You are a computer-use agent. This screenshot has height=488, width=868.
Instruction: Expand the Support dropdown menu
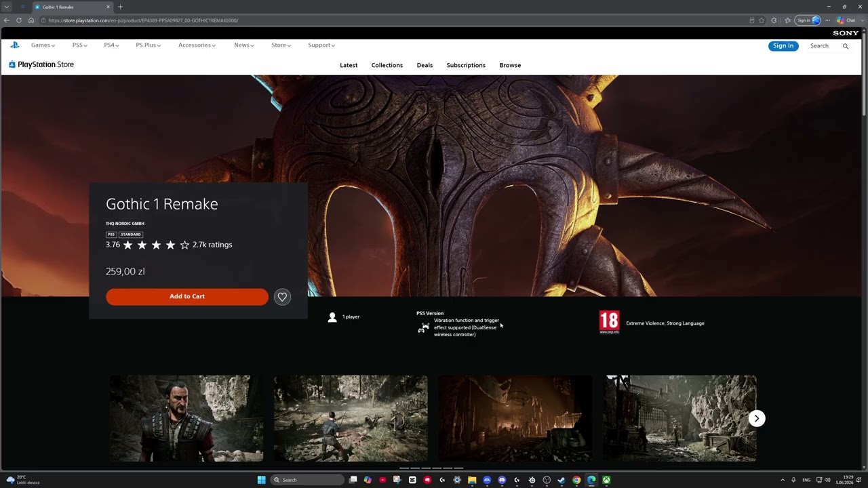pos(321,45)
